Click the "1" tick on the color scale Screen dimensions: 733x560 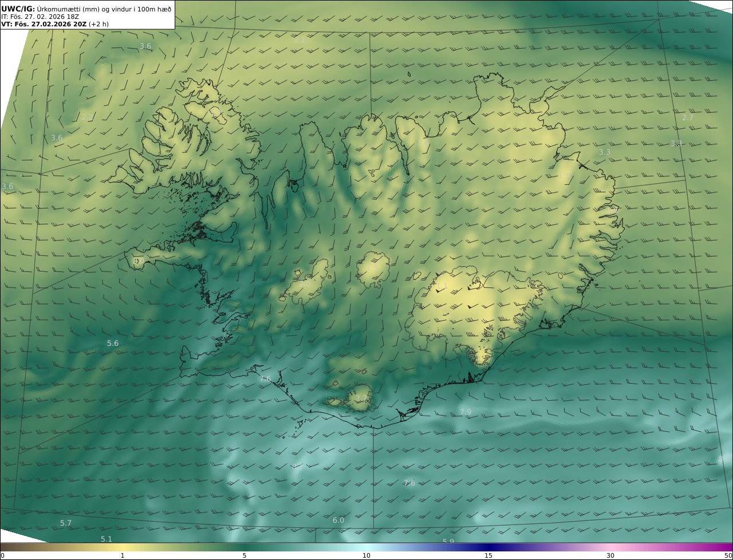click(x=123, y=555)
